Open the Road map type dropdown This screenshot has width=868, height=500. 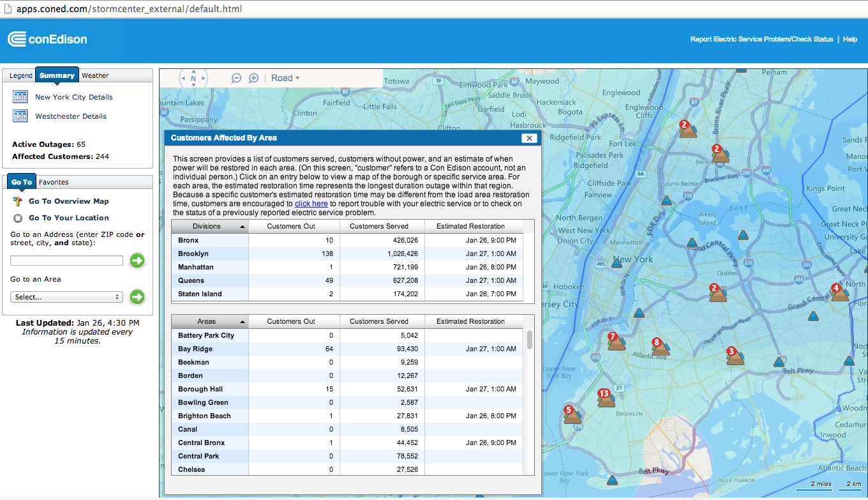tap(285, 78)
